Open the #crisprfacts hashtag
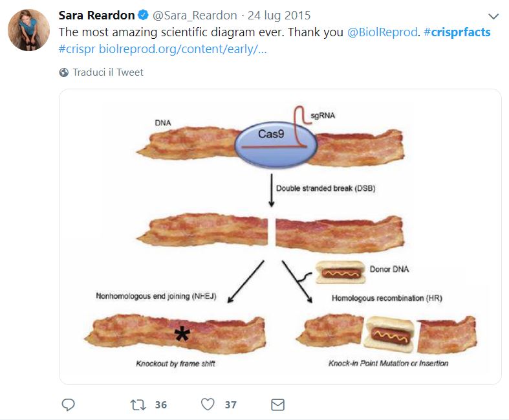 tap(457, 32)
